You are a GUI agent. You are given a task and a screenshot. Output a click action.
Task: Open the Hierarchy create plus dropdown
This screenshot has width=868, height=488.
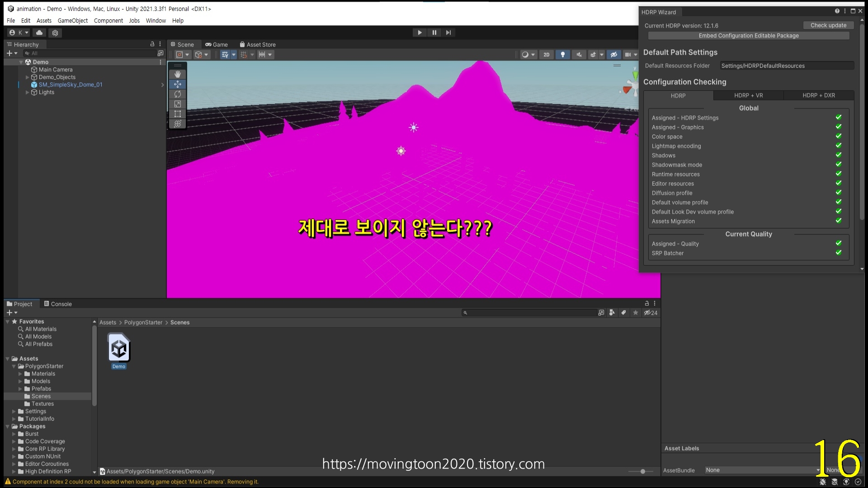point(12,53)
